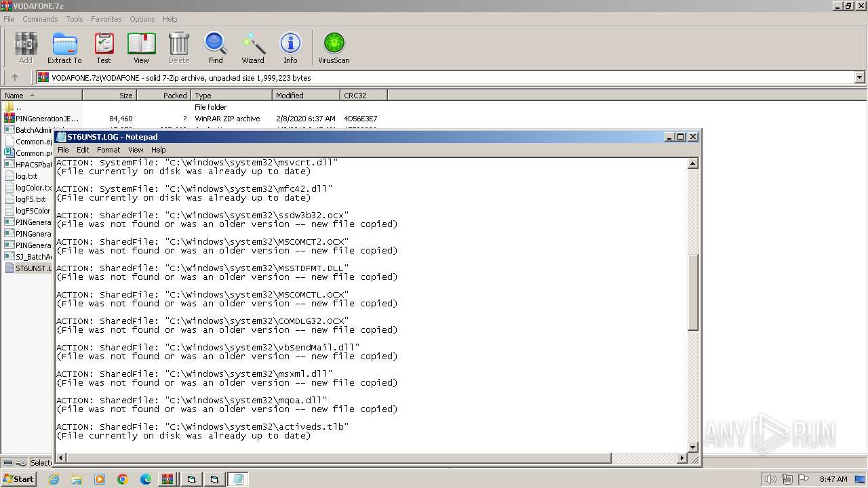Open the View toolbar icon in WinRAR

pyautogui.click(x=141, y=48)
